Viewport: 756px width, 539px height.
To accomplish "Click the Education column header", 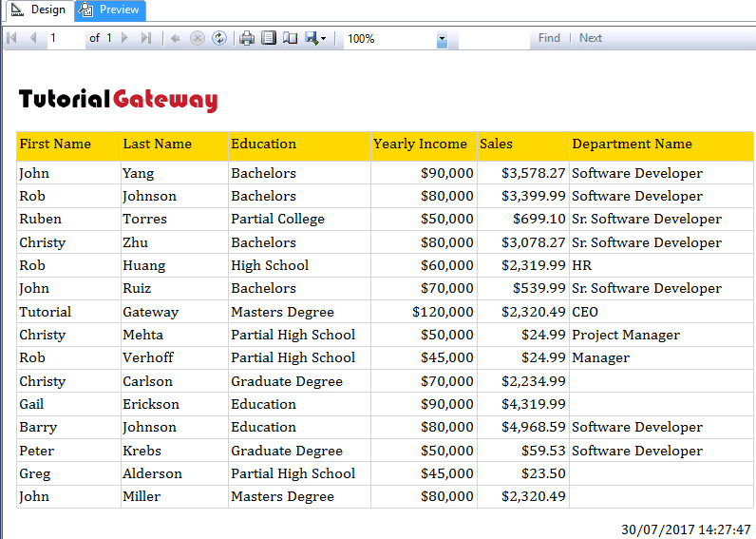I will (299, 144).
